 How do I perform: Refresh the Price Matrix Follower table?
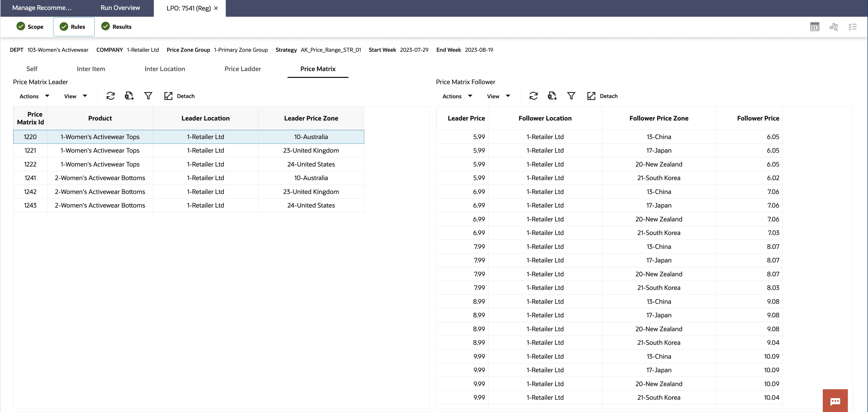click(533, 96)
